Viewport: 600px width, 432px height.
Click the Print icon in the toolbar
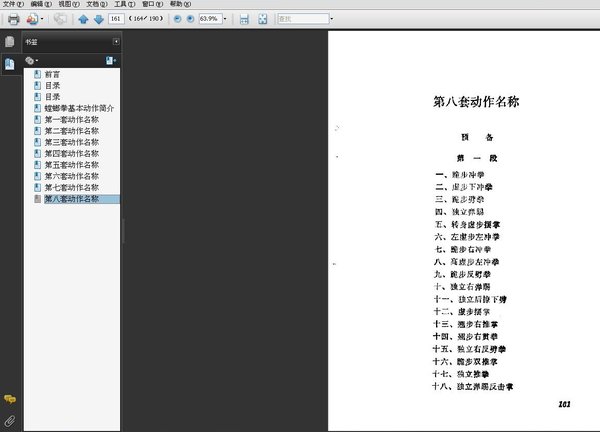point(14,19)
